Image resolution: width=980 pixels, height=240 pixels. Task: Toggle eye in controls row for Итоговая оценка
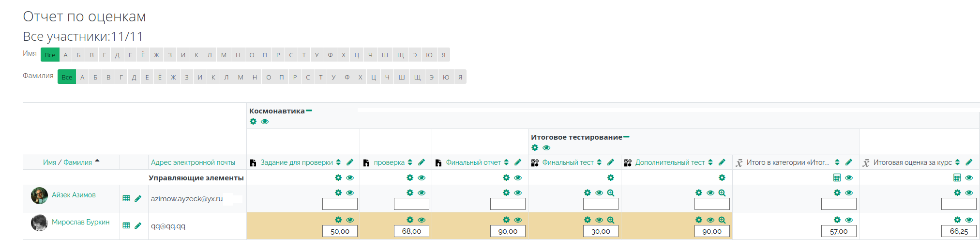point(969,177)
